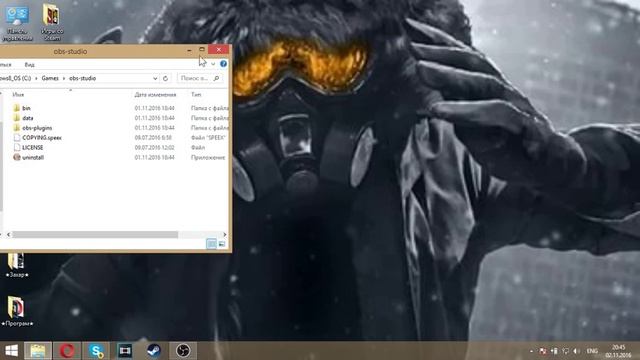
Task: Expand the Explorer ribbon with the chevron
Action: tap(213, 64)
